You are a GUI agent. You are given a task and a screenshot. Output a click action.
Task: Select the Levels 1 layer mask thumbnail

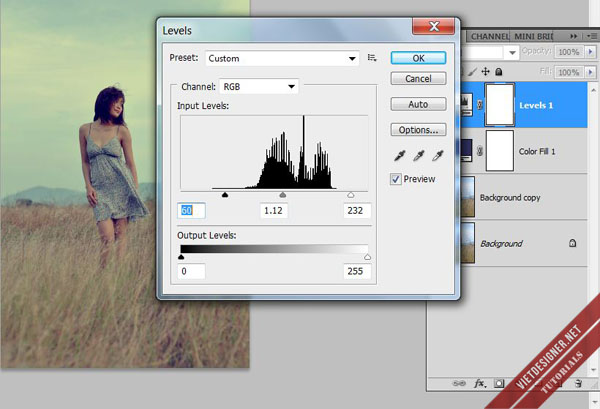[x=499, y=104]
